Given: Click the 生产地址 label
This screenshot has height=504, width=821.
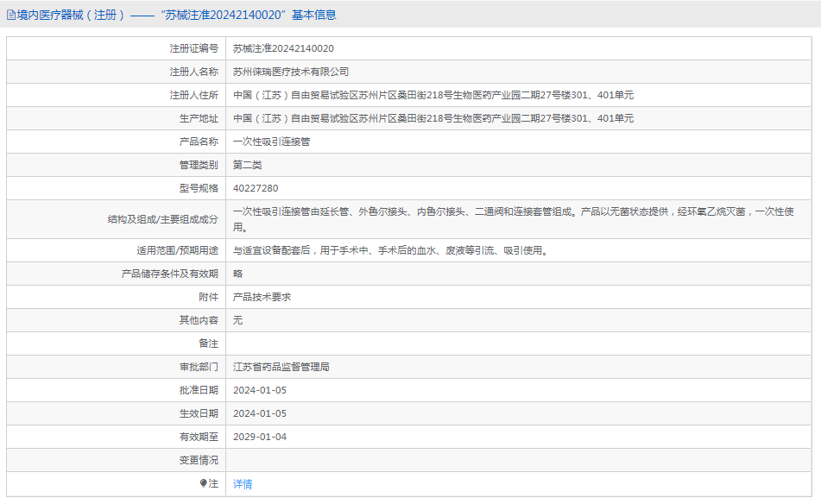Looking at the screenshot, I should [x=199, y=118].
